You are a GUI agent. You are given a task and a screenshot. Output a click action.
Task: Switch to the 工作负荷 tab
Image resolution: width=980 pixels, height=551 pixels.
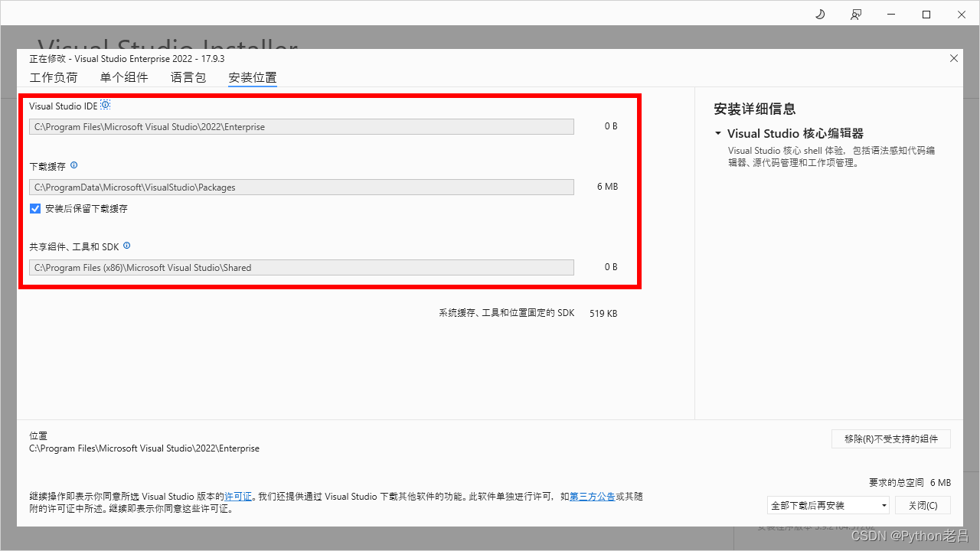tap(54, 77)
